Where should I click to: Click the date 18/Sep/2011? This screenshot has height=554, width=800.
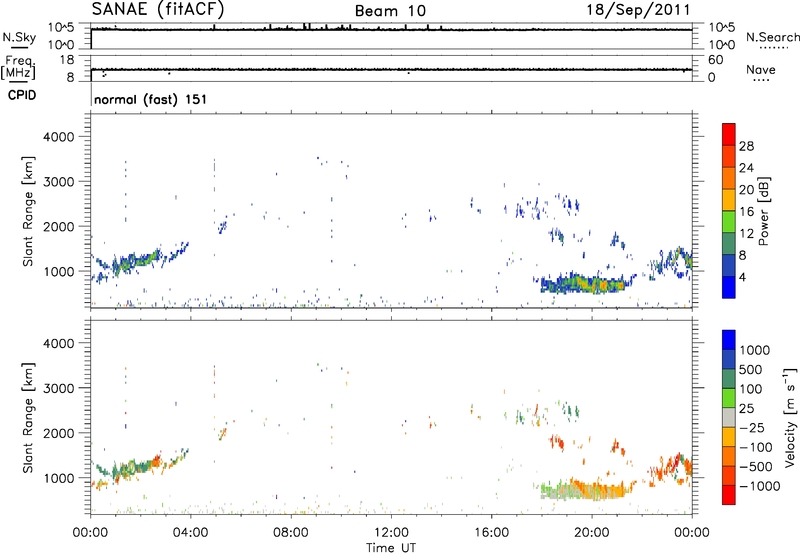638,10
